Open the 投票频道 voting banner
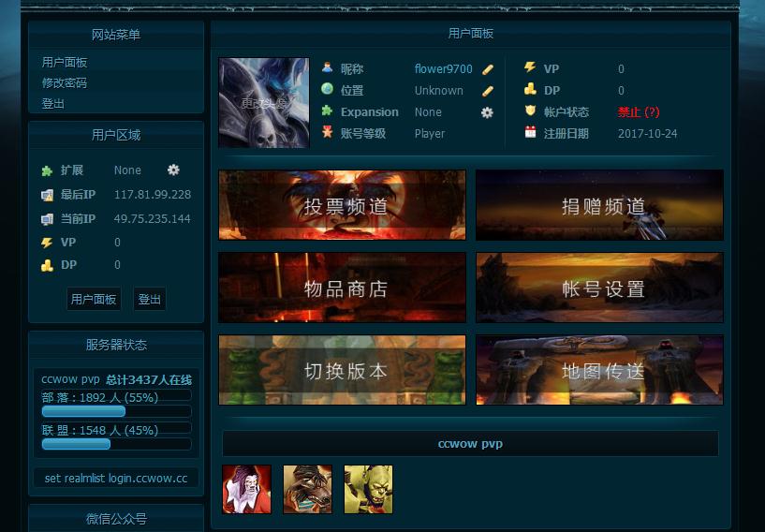The height and width of the screenshot is (532, 765). click(x=342, y=205)
